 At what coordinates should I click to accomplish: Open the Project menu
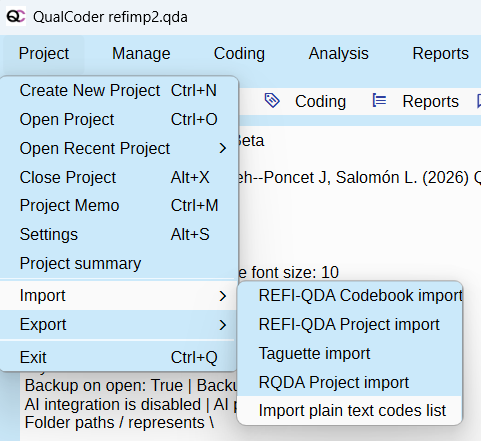[44, 54]
